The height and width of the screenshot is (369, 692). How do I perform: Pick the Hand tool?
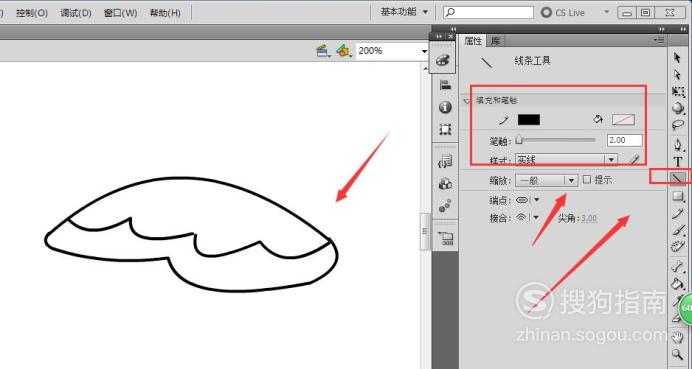[677, 337]
